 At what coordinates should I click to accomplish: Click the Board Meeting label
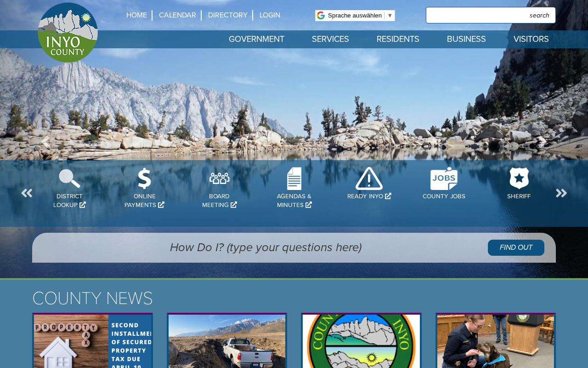pos(219,201)
